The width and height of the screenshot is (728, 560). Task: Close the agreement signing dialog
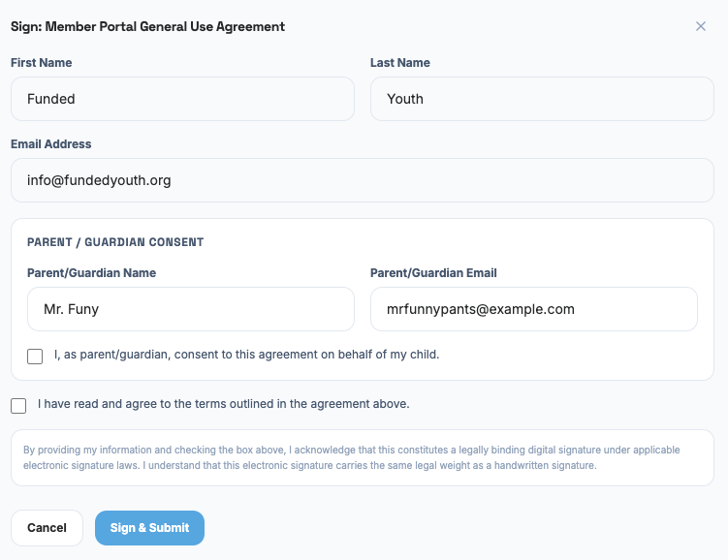[701, 26]
